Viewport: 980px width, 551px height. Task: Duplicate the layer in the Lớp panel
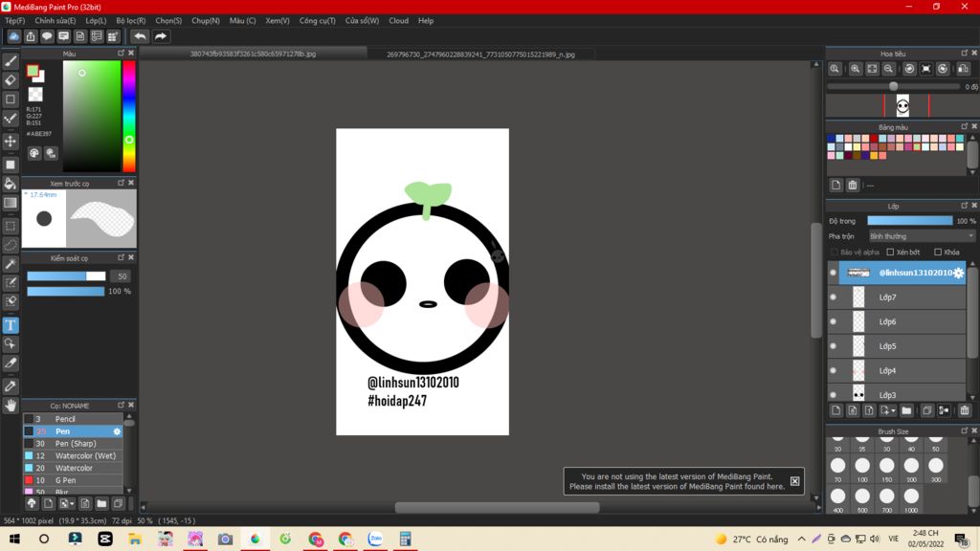[926, 410]
